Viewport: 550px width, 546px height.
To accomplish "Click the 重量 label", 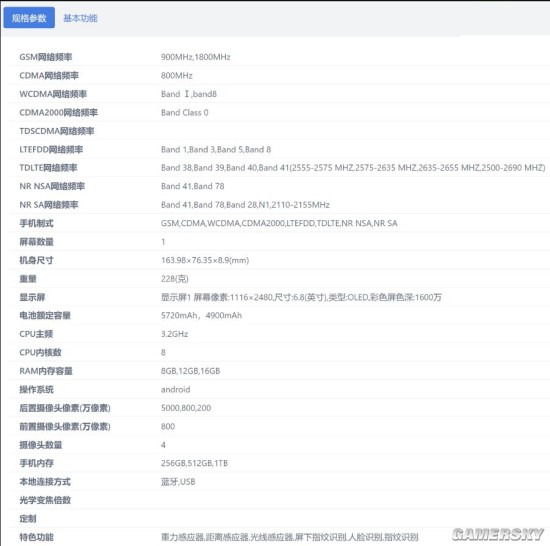I will (28, 279).
